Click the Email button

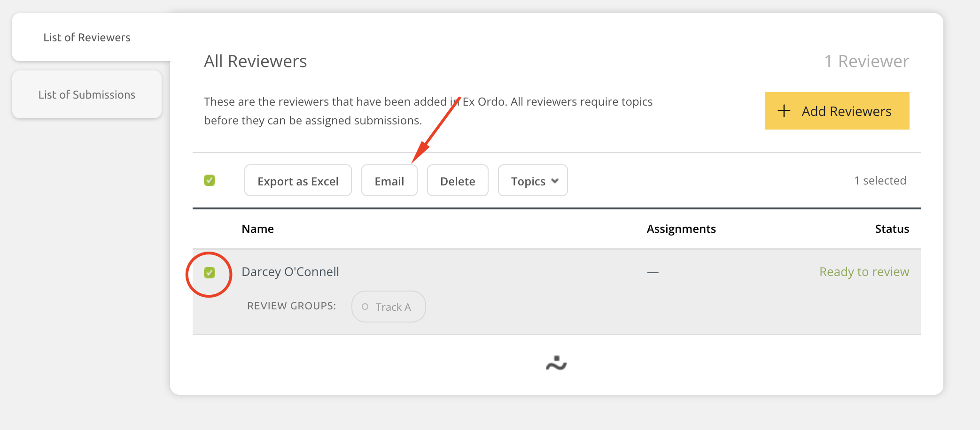389,181
